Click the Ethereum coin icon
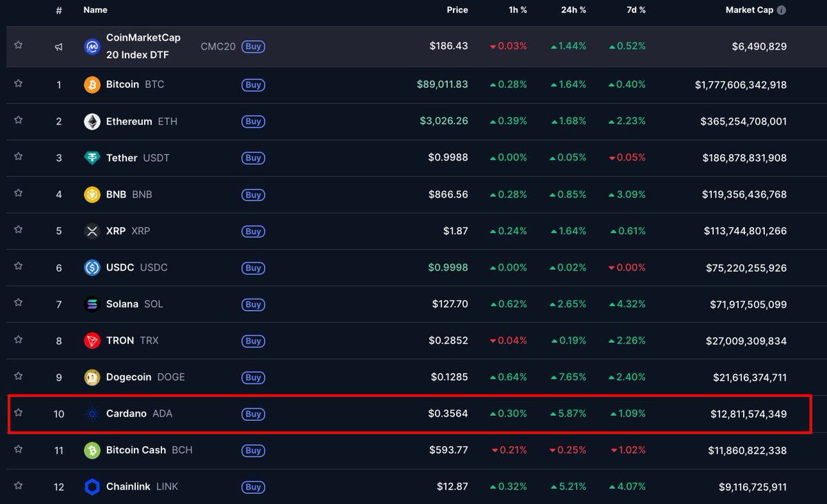The width and height of the screenshot is (827, 504). tap(92, 121)
